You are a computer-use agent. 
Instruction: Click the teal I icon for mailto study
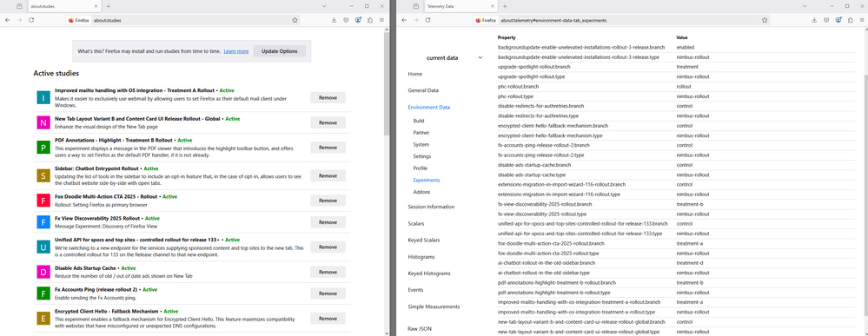[43, 97]
